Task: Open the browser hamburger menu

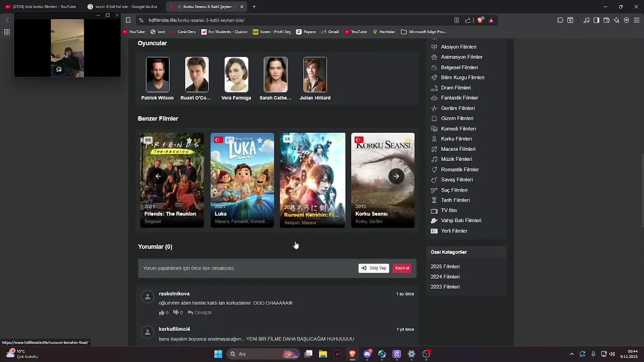Action: [x=636, y=20]
